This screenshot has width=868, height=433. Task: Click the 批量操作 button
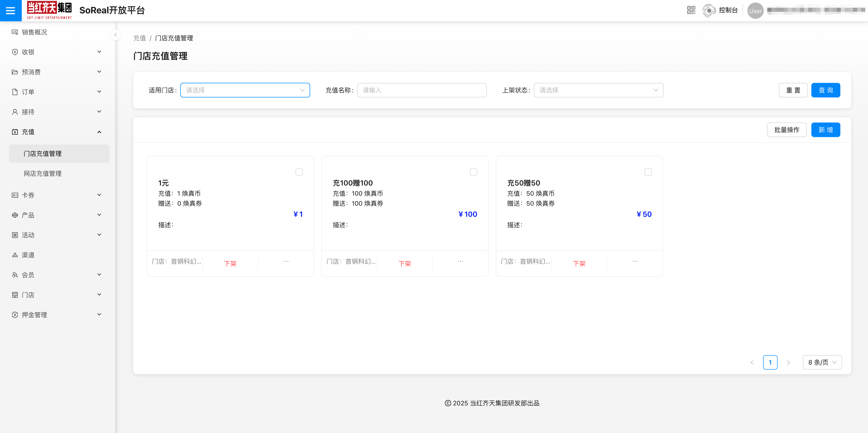786,130
